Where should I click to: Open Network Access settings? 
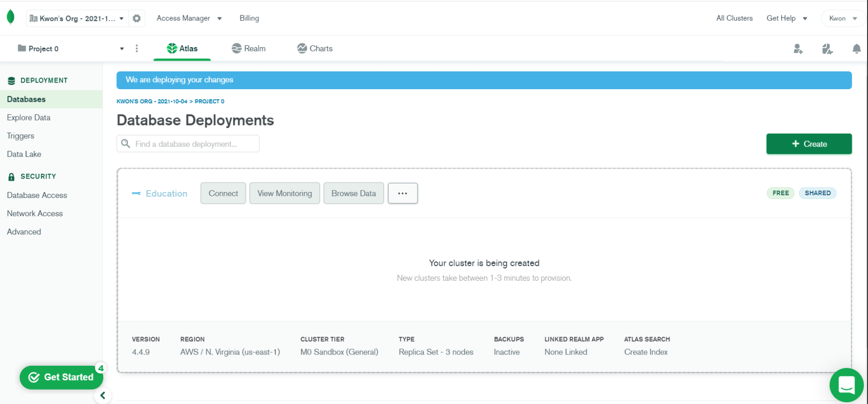click(x=35, y=213)
